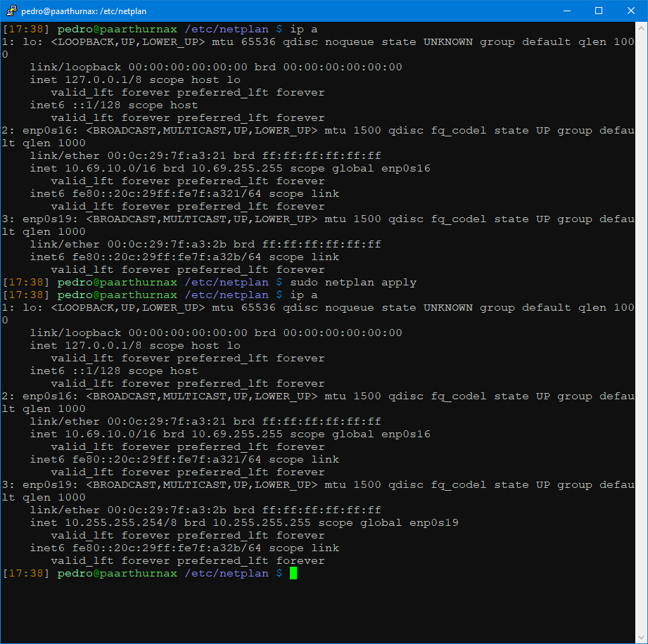Click the 'lo: <LOOPBACK,UP,LOWER_UP>' interface line
The width and height of the screenshot is (648, 644).
113,41
